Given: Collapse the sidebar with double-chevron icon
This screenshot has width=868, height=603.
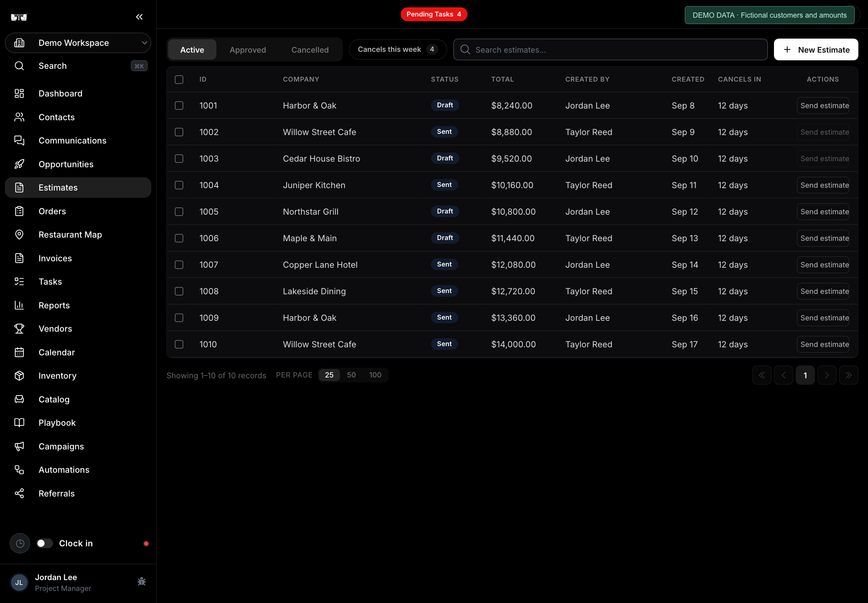Looking at the screenshot, I should pyautogui.click(x=139, y=17).
